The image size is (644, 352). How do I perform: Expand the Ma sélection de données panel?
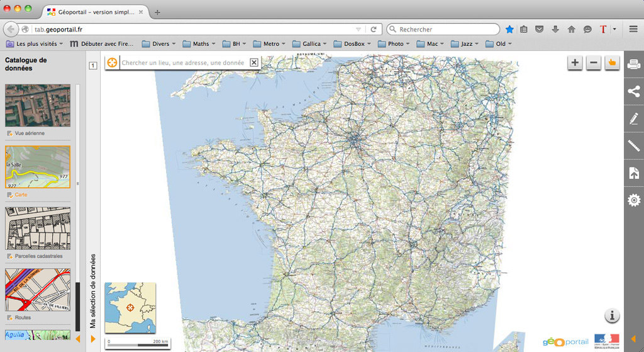tap(93, 339)
